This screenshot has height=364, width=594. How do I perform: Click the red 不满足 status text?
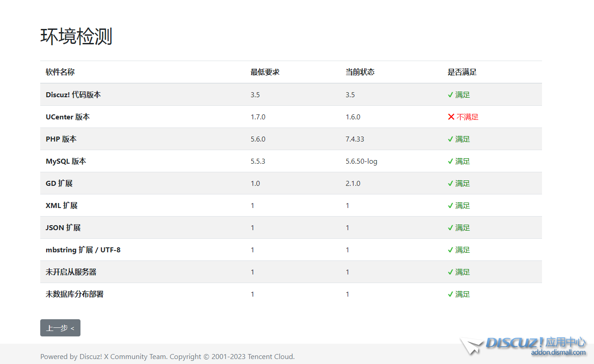[x=467, y=117]
